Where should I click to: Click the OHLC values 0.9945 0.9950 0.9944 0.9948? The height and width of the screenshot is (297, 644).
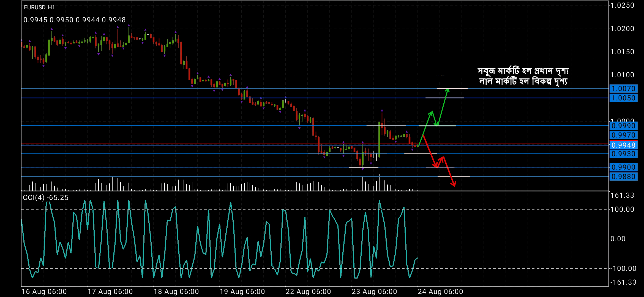(75, 20)
